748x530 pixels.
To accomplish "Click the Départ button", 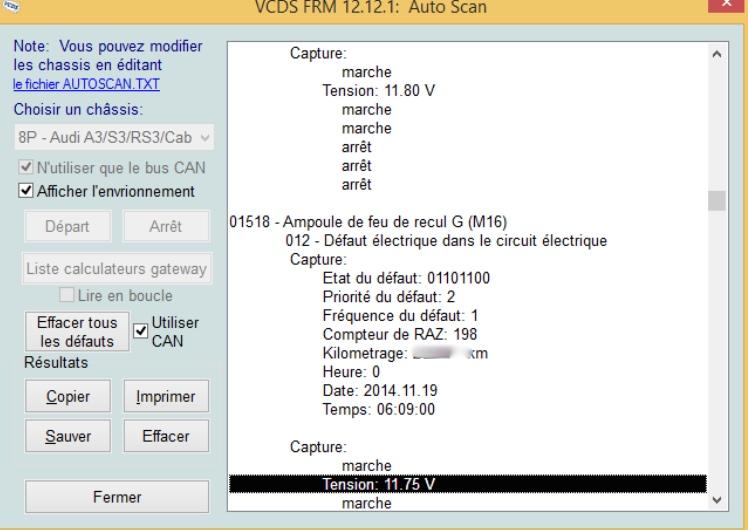I will coord(67,226).
